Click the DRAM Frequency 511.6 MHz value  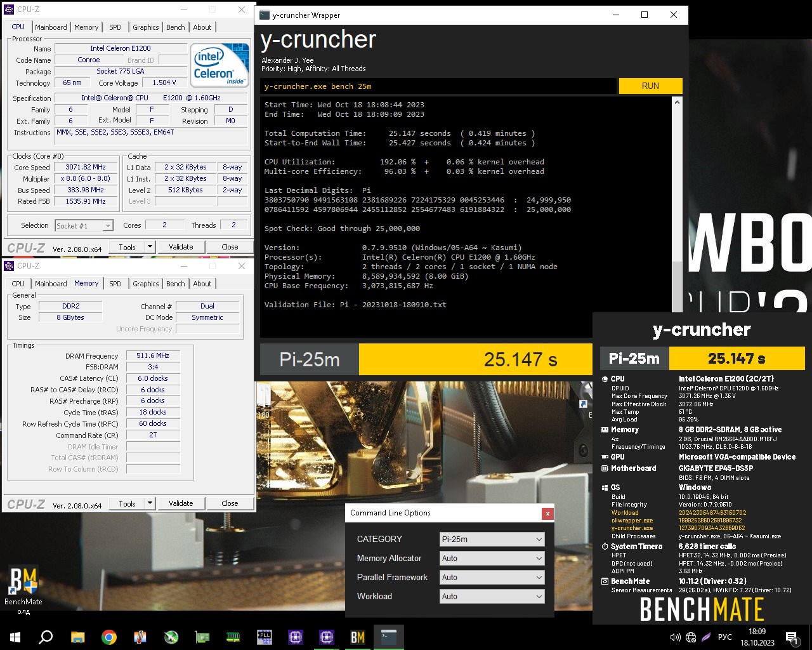click(x=153, y=355)
